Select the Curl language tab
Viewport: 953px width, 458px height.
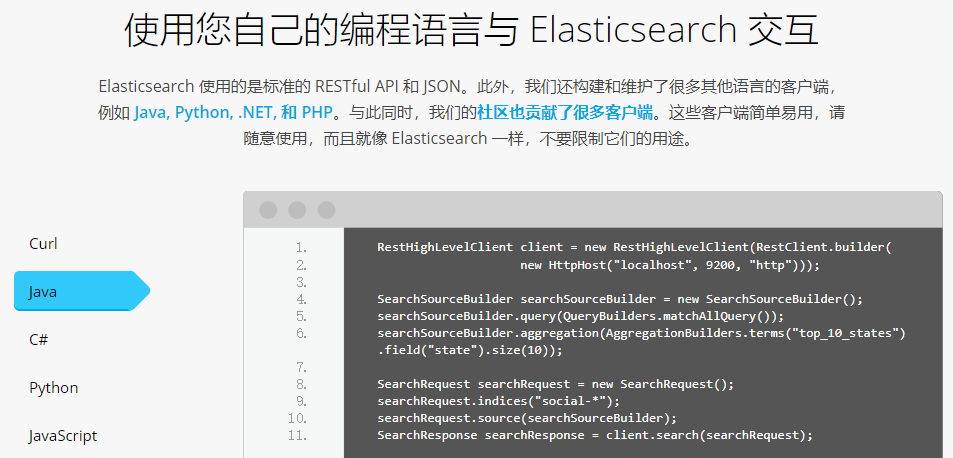click(43, 244)
